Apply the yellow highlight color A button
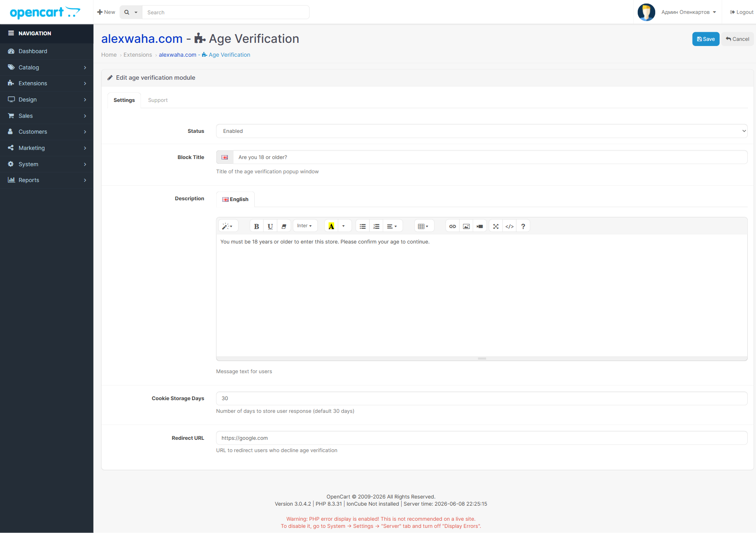This screenshot has height=533, width=756. tap(331, 226)
